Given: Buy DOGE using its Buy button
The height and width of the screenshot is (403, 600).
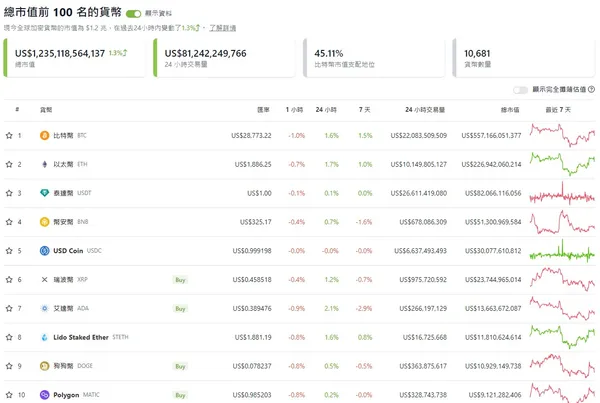Looking at the screenshot, I should [x=180, y=366].
